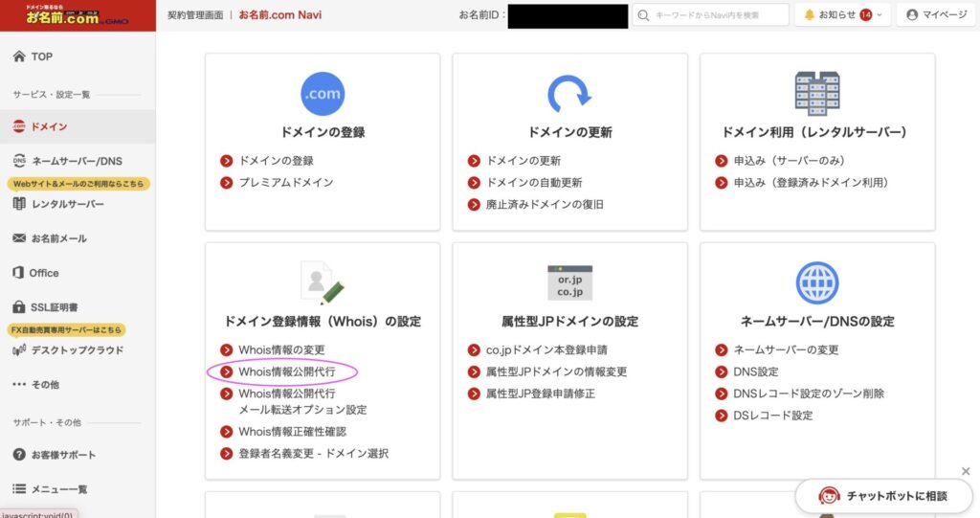The image size is (980, 518).
Task: Open 登録者名義変更 - ドメイン選択 link
Action: click(x=314, y=454)
